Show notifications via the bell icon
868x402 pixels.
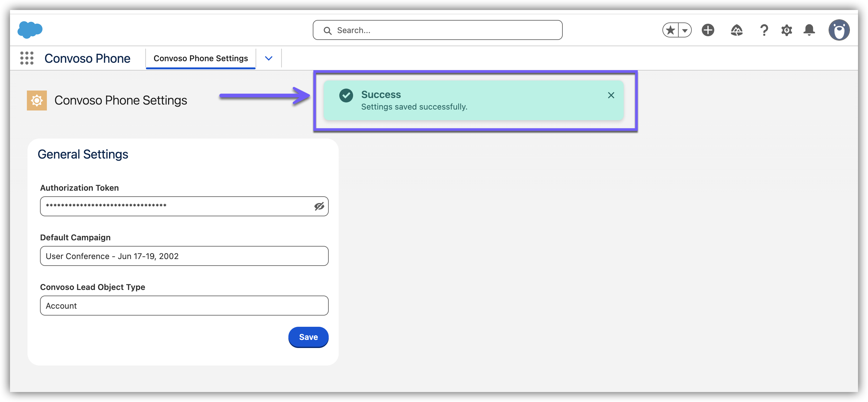pos(809,30)
